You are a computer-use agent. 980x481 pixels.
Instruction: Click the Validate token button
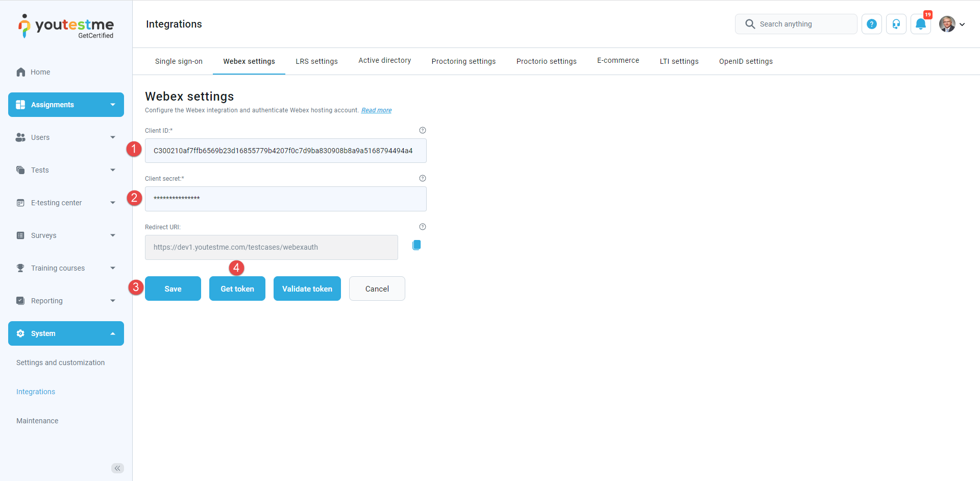(307, 288)
